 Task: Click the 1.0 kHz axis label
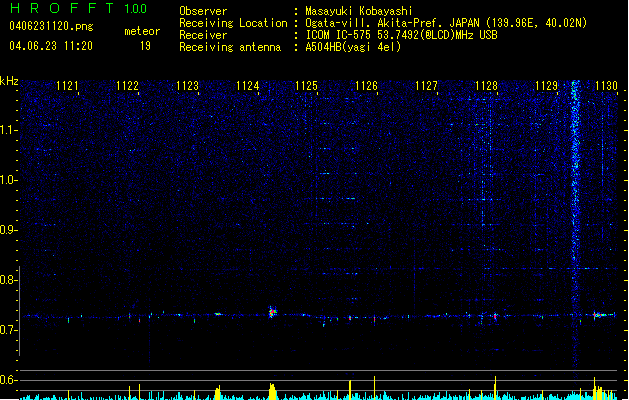[x=9, y=180]
